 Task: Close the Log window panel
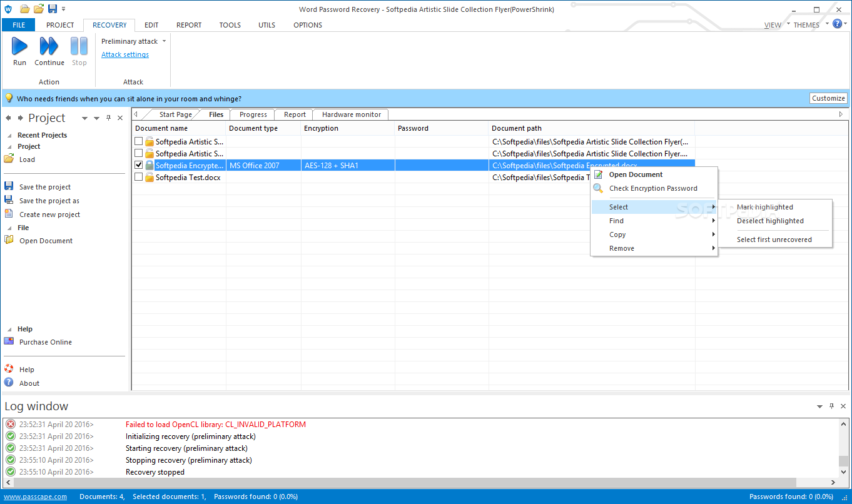[843, 406]
